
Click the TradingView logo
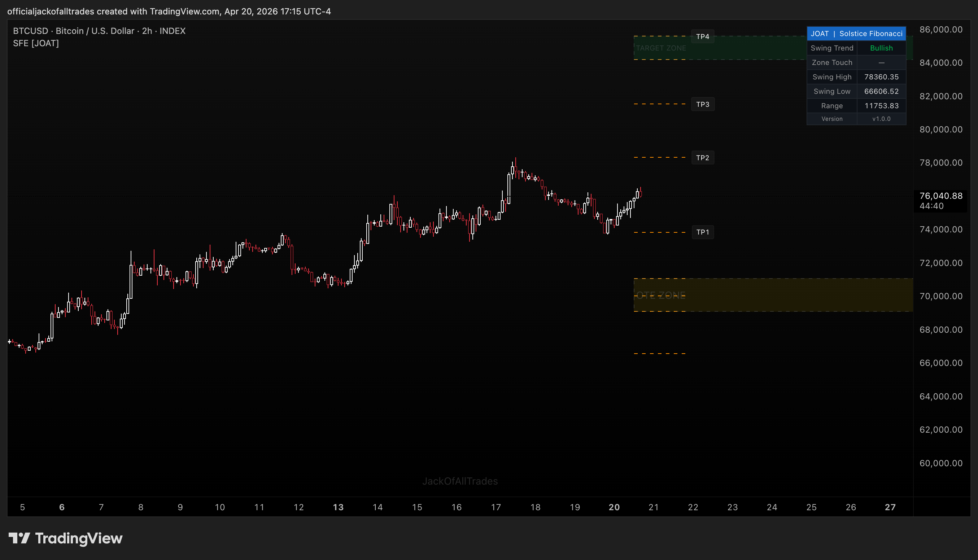65,538
